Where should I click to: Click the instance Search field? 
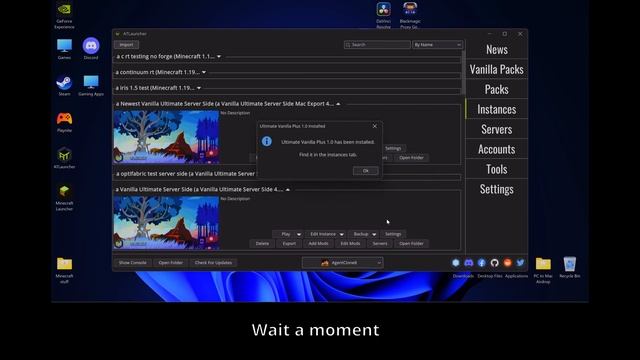(x=377, y=44)
